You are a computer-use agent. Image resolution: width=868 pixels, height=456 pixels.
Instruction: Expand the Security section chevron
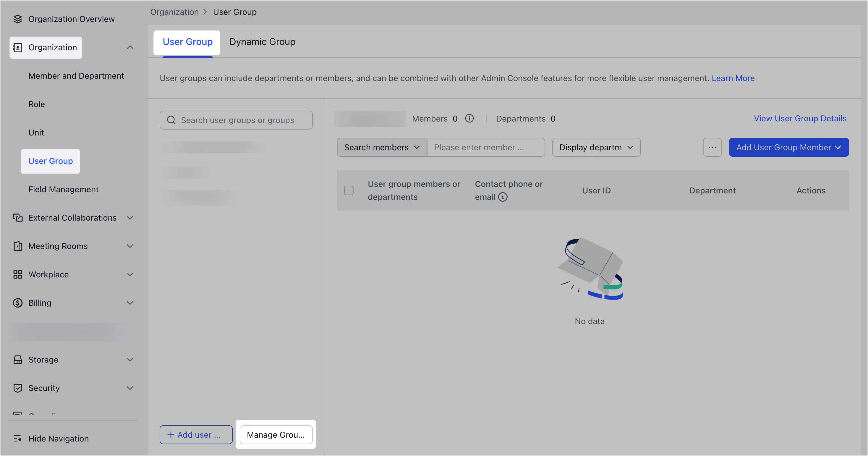point(130,388)
